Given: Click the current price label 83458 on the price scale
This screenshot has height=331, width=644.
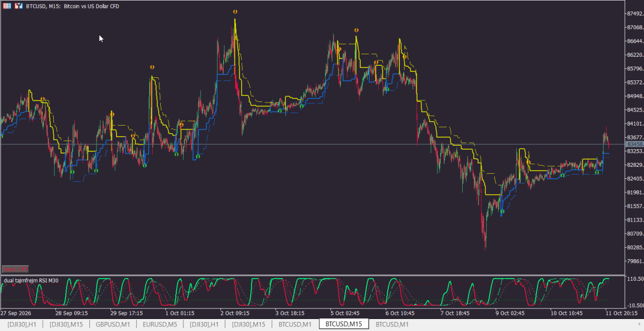Looking at the screenshot, I should coord(634,144).
